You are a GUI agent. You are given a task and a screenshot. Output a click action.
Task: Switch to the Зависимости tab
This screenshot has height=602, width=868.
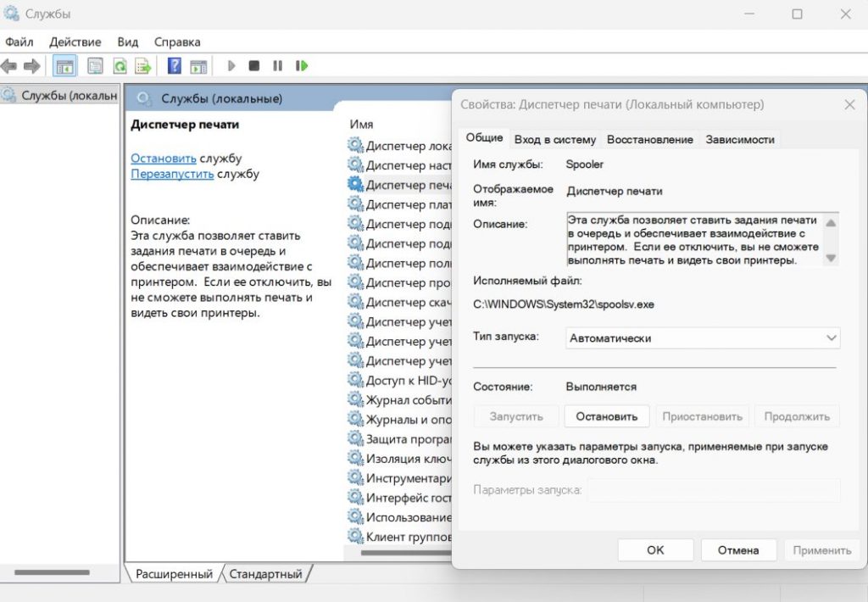coord(739,139)
